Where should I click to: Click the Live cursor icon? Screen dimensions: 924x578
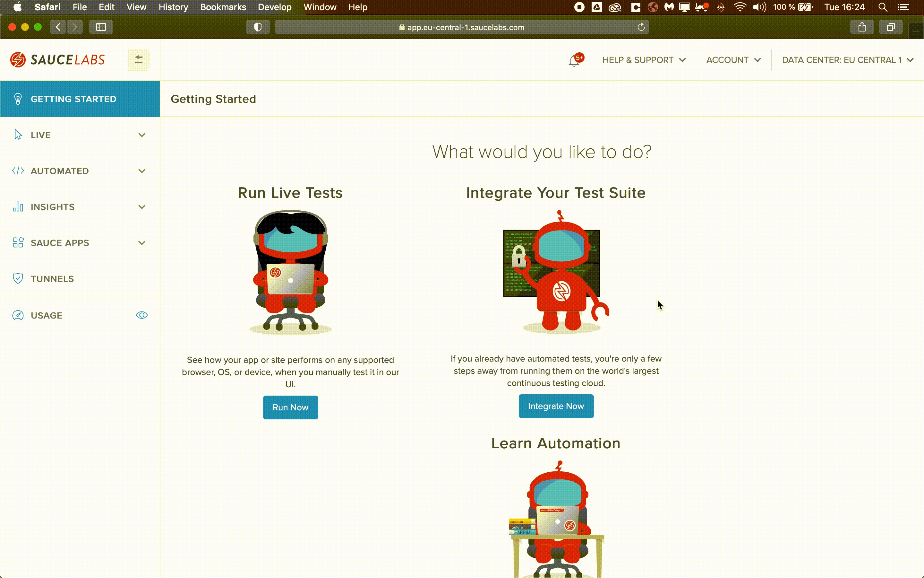coord(18,135)
